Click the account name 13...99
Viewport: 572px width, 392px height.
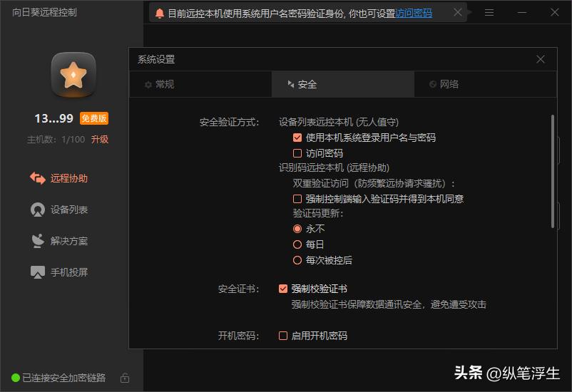(53, 118)
